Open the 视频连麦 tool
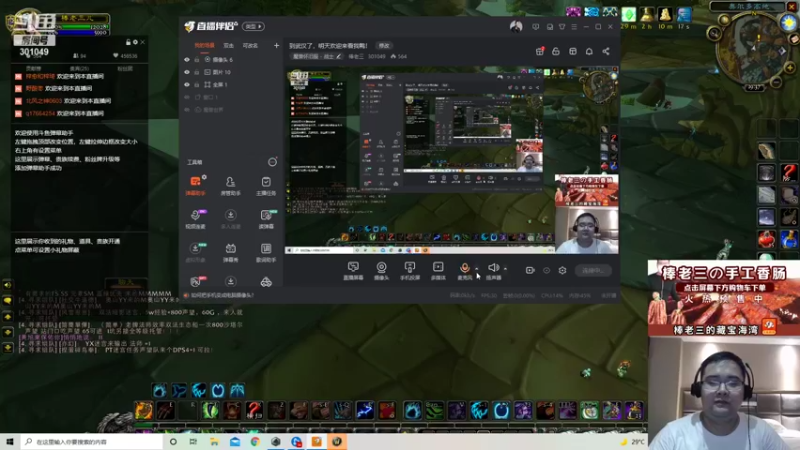 coord(195,219)
